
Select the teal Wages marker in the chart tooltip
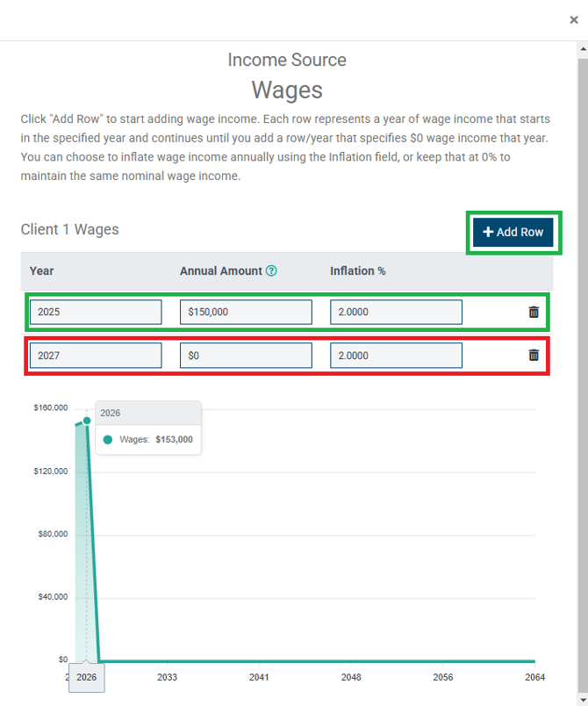[109, 439]
